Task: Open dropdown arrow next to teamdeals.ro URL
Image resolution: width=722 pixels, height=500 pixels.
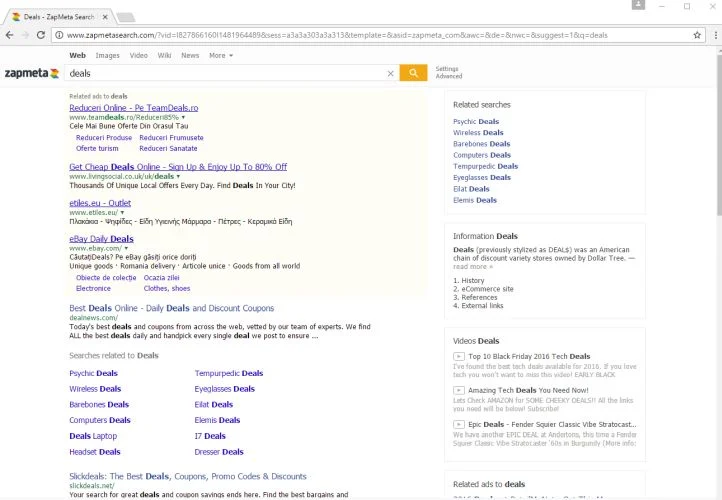Action: (x=183, y=117)
